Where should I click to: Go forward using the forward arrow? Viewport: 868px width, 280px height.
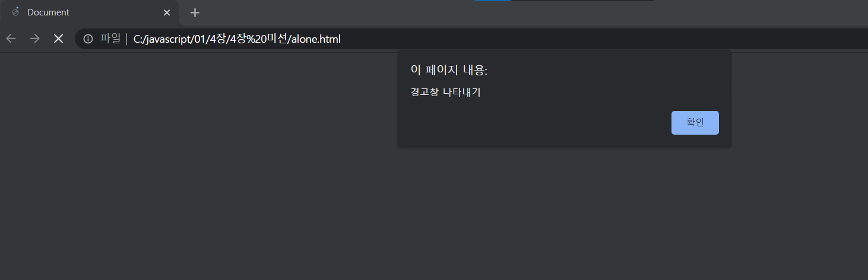(34, 39)
